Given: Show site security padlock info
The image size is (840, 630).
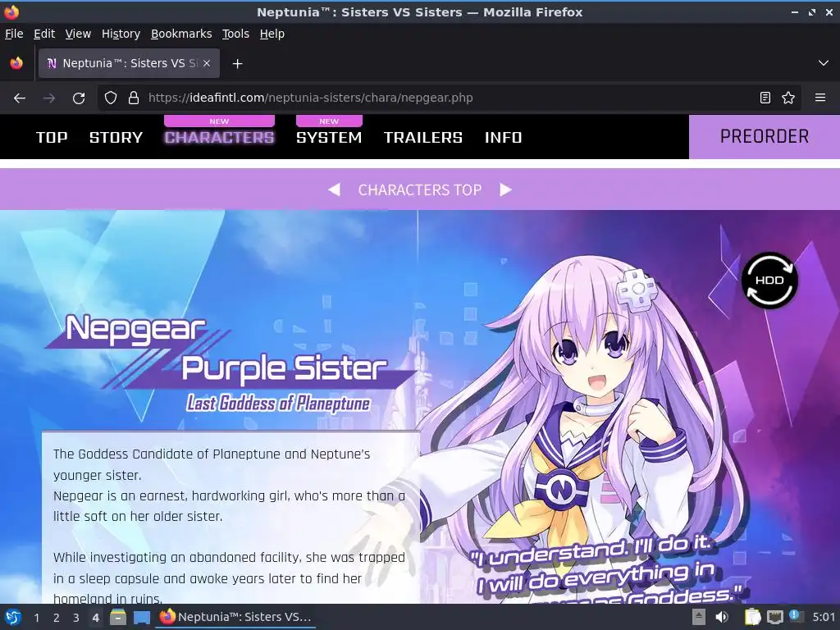Looking at the screenshot, I should pyautogui.click(x=134, y=98).
